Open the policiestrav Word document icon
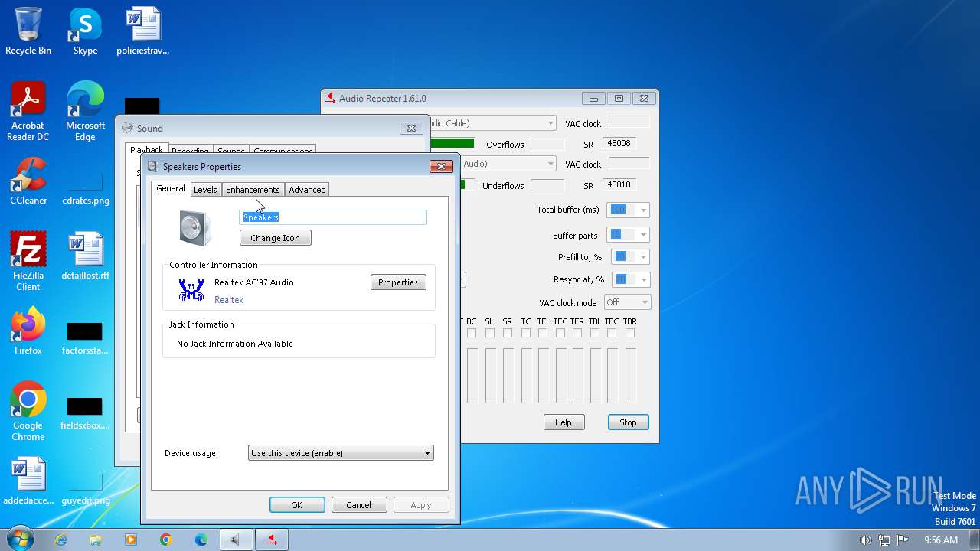Screen dimensions: 980x551 pyautogui.click(x=142, y=31)
